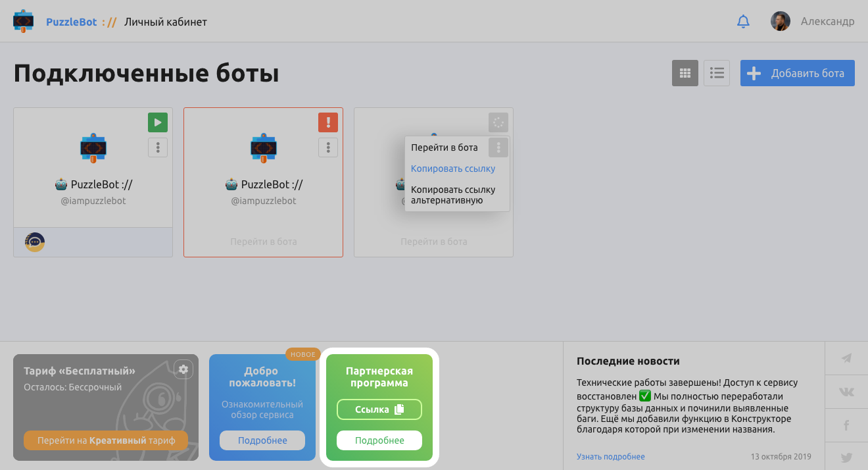This screenshot has width=868, height=470.
Task: Click the loading spinner icon on third bot card
Action: pyautogui.click(x=498, y=122)
